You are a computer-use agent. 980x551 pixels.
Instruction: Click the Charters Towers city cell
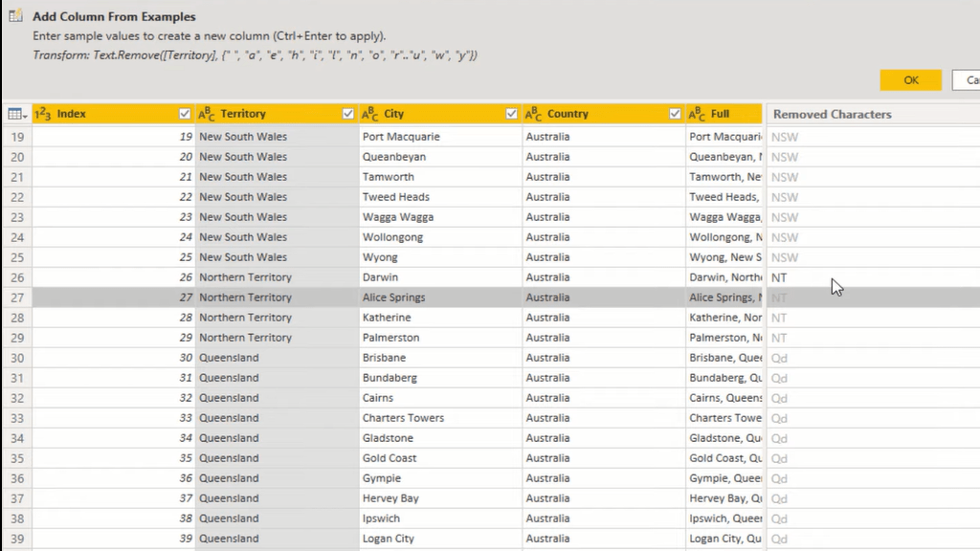(x=440, y=417)
